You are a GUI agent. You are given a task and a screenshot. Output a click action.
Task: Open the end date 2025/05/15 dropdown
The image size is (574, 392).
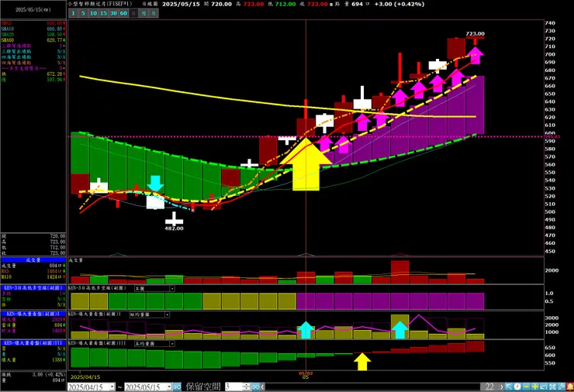pos(169,387)
